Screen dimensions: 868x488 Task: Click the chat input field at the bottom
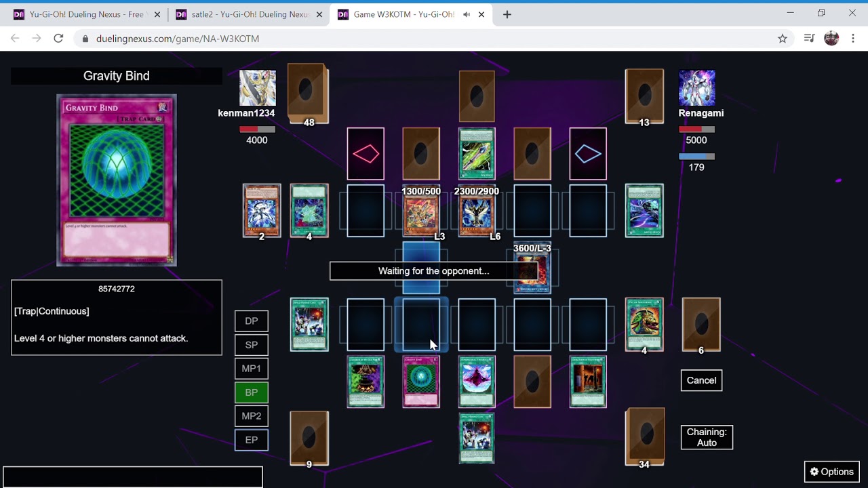133,477
